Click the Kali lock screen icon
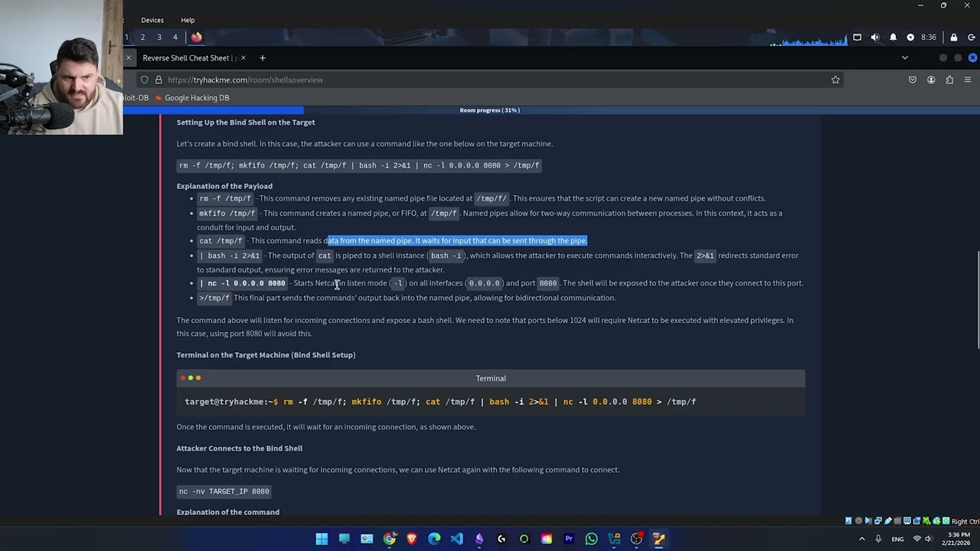Screen dimensions: 980x551 point(954,37)
